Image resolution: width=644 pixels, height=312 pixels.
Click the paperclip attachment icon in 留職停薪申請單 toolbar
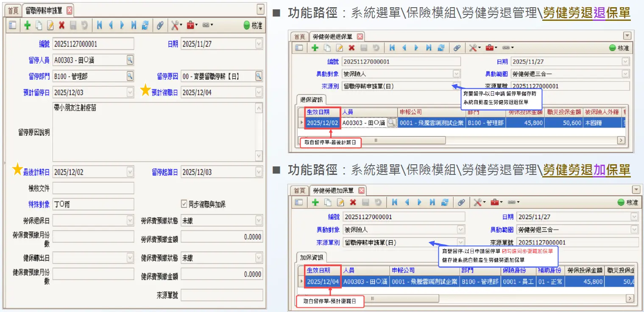point(160,25)
